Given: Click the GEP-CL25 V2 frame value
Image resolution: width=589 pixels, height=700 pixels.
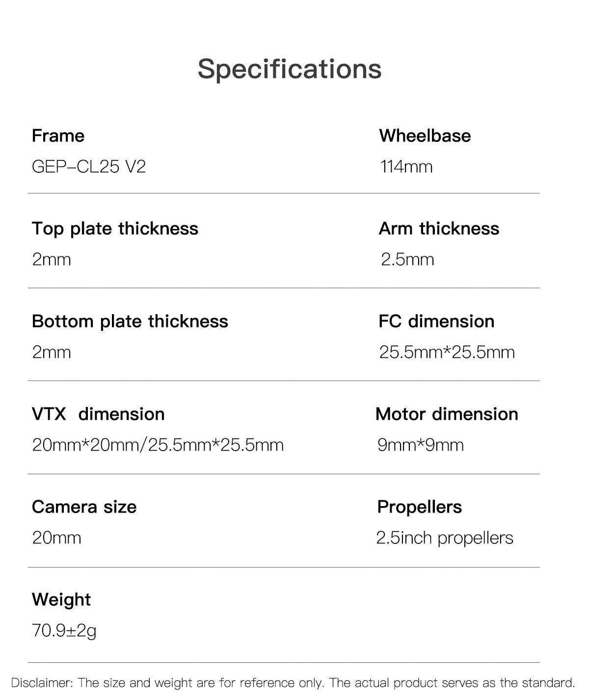Looking at the screenshot, I should (x=89, y=167).
